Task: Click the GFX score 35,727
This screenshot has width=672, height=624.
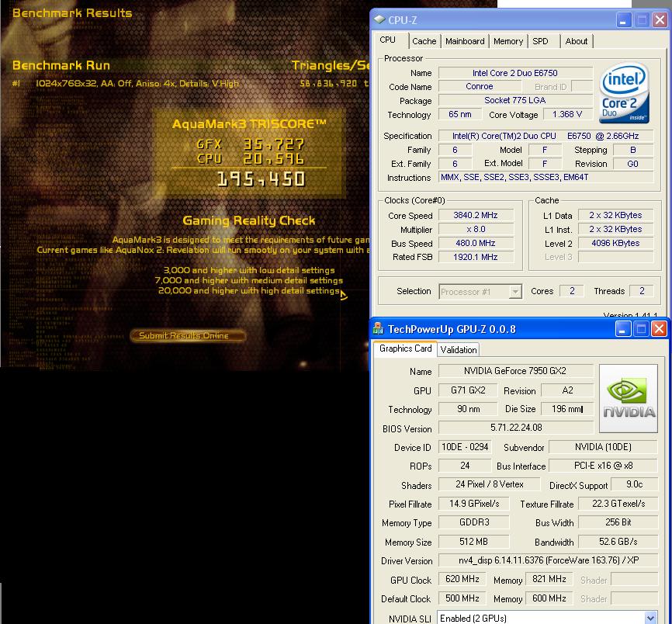Action: pos(273,144)
